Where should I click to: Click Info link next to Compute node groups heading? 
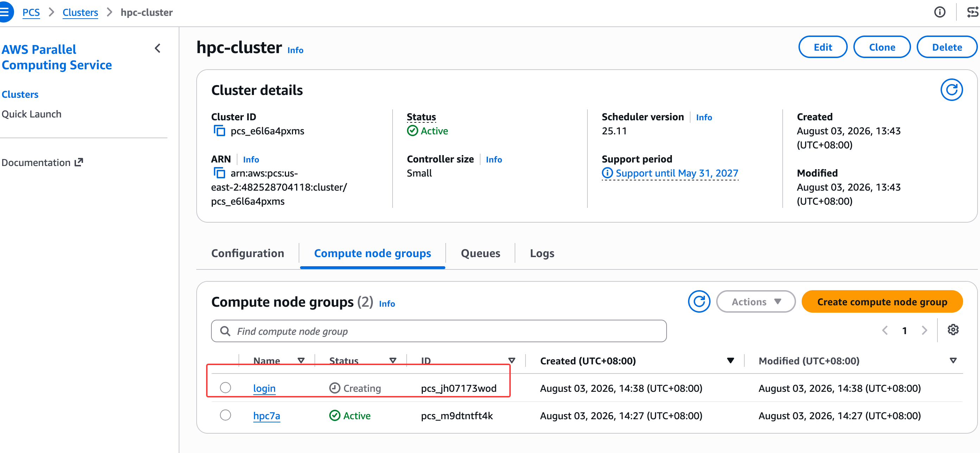pyautogui.click(x=387, y=303)
